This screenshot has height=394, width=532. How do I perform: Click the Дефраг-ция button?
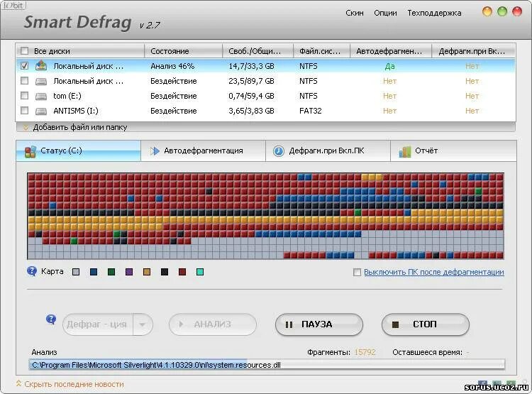[x=99, y=324]
